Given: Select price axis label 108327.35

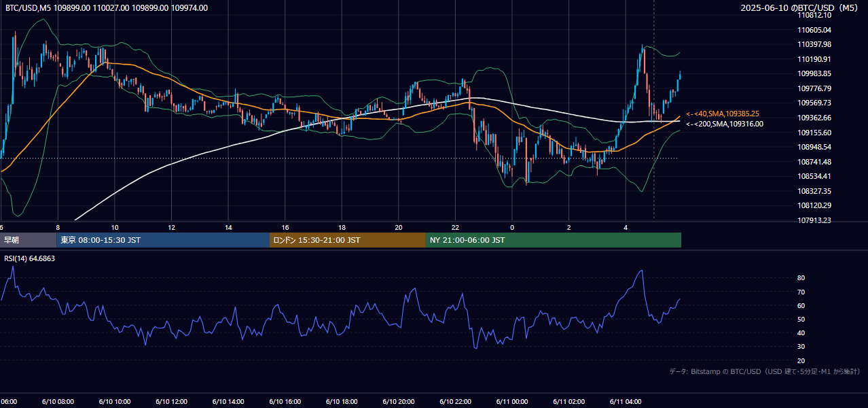Looking at the screenshot, I should coord(814,191).
